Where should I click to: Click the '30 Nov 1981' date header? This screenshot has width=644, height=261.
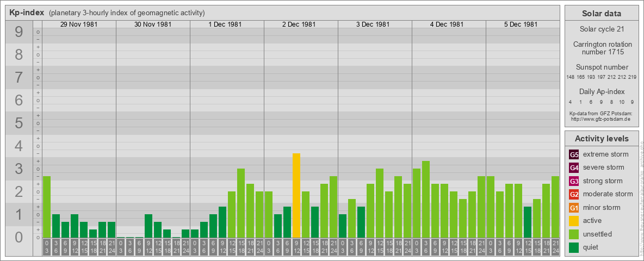153,24
